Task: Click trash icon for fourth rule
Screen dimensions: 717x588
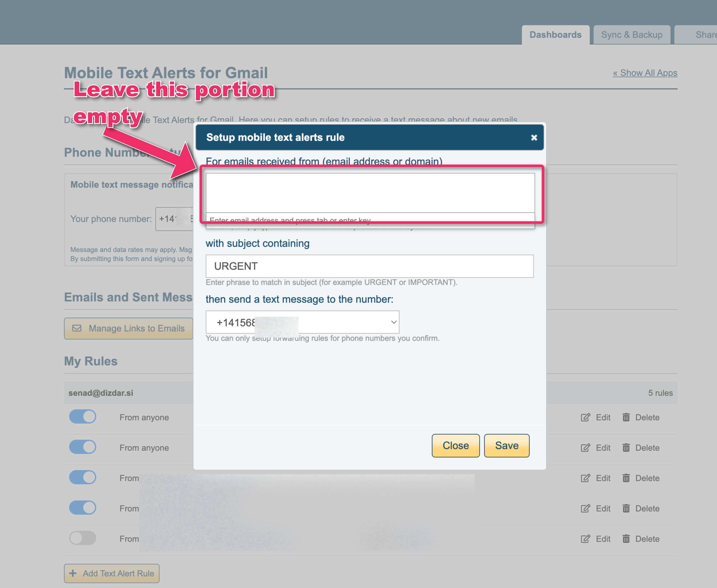Action: coord(626,509)
